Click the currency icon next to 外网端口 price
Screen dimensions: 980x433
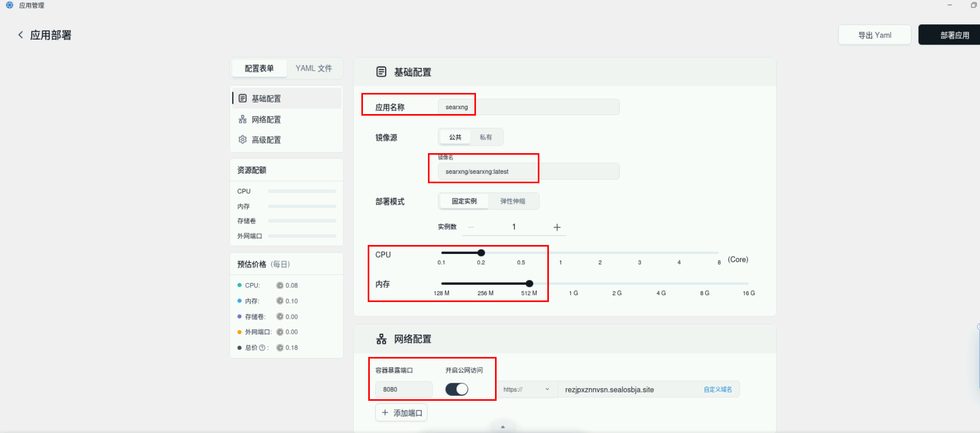tap(280, 332)
